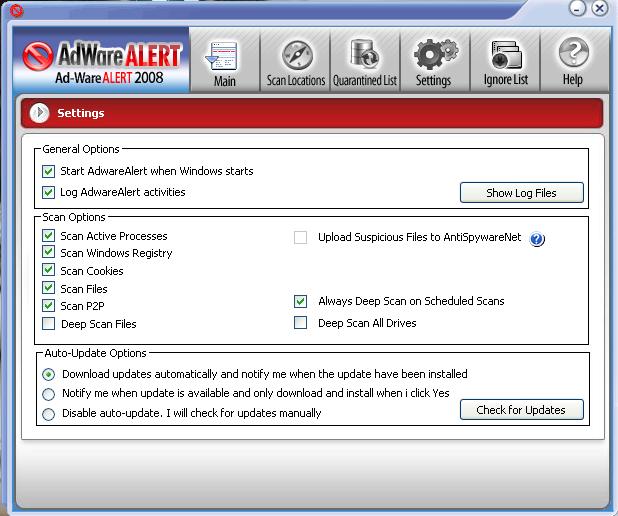Enable Deep Scan All Drives
Image resolution: width=618 pixels, height=516 pixels.
coord(300,323)
